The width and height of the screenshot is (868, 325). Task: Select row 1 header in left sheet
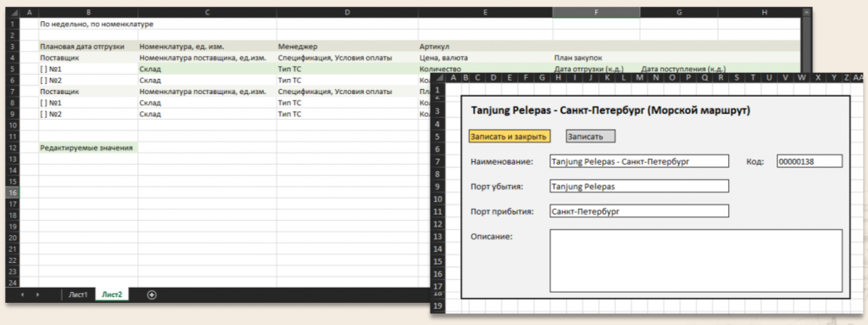coord(12,24)
